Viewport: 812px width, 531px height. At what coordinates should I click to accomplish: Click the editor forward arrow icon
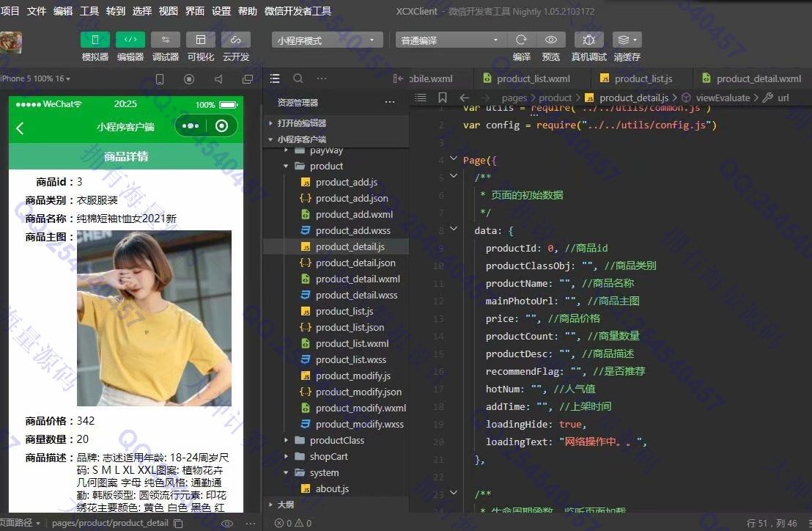pos(484,98)
